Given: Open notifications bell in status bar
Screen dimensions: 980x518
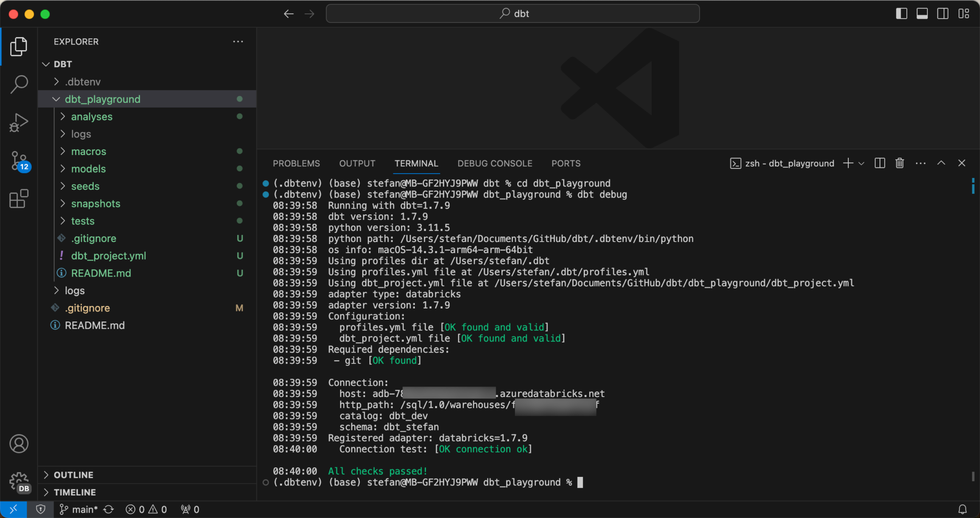Looking at the screenshot, I should (962, 509).
